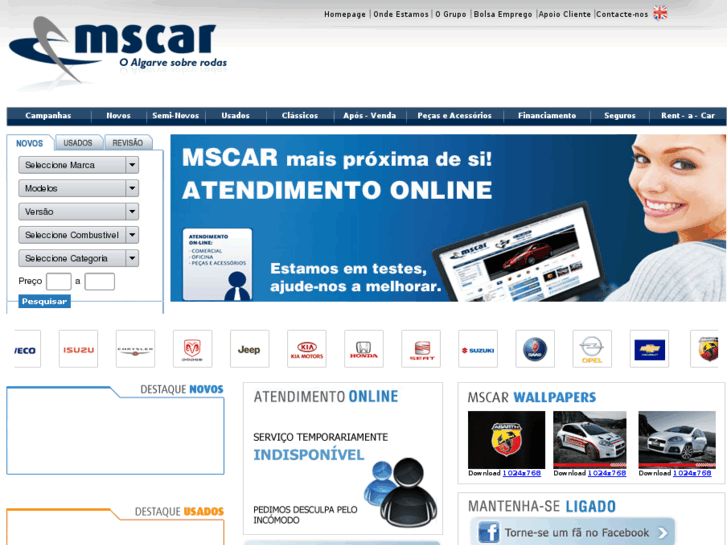Click the Kia Motors logo
Image resolution: width=727 pixels, height=545 pixels.
click(306, 349)
